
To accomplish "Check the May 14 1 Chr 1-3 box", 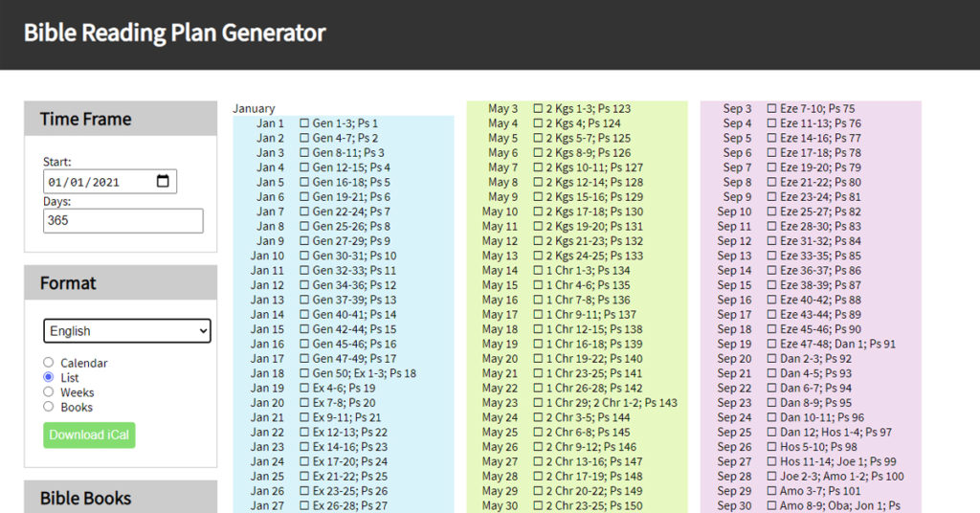I will tap(538, 271).
